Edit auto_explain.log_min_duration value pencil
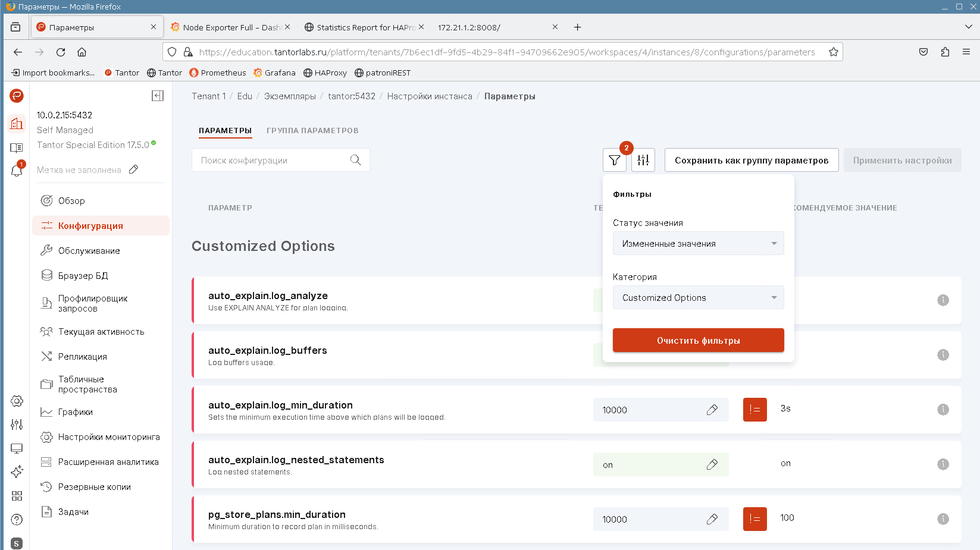 (712, 410)
